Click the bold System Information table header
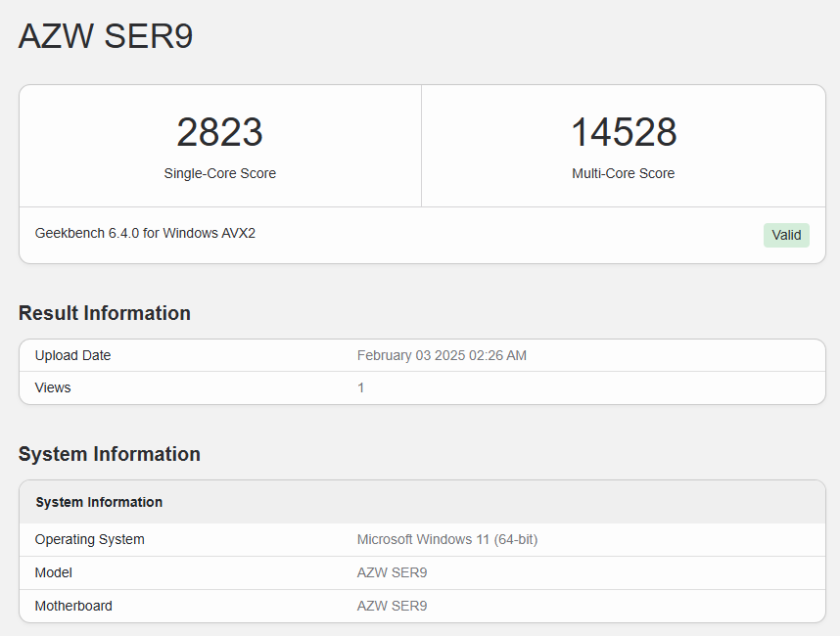Image resolution: width=840 pixels, height=636 pixels. point(99,502)
